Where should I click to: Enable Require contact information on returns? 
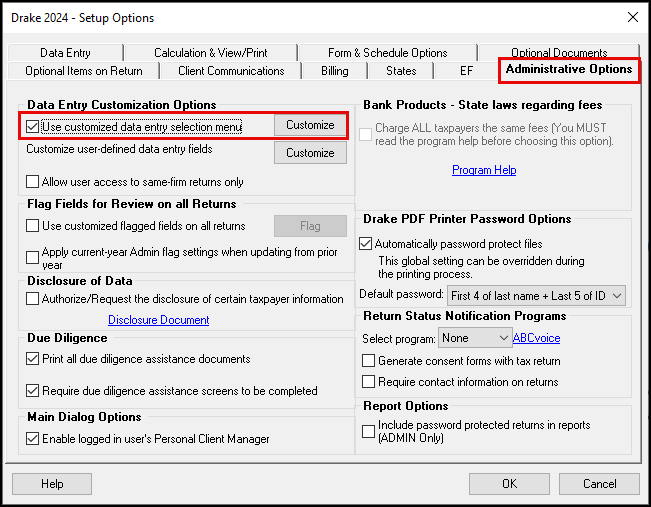[x=368, y=381]
